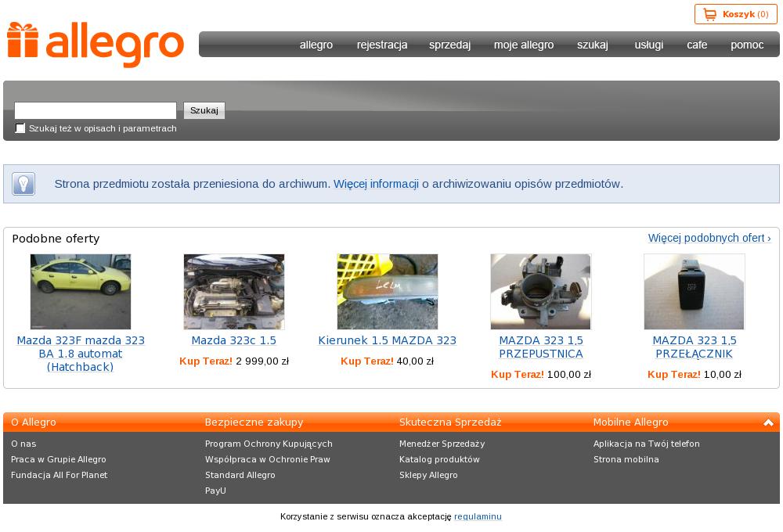Image resolution: width=783 pixels, height=532 pixels.
Task: Open the cafe menu item
Action: [697, 45]
